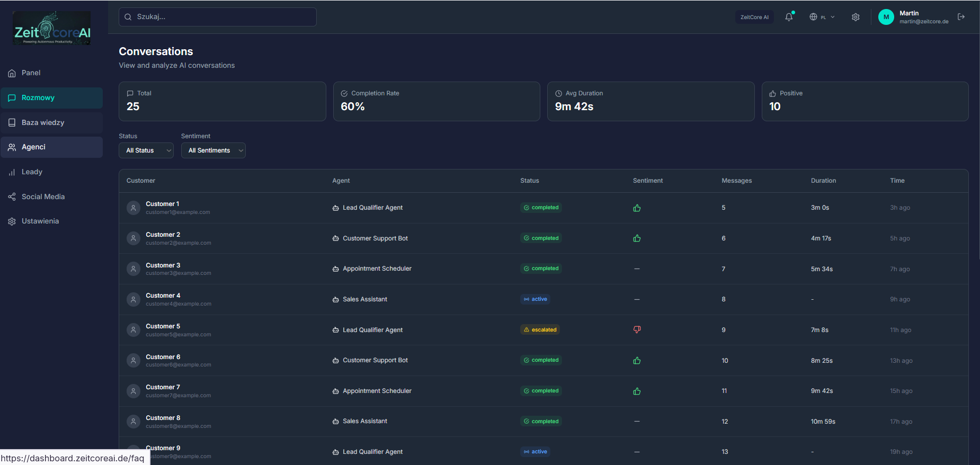
Task: Click robot icon next to Sales Assistant for Customer 4
Action: 335,300
